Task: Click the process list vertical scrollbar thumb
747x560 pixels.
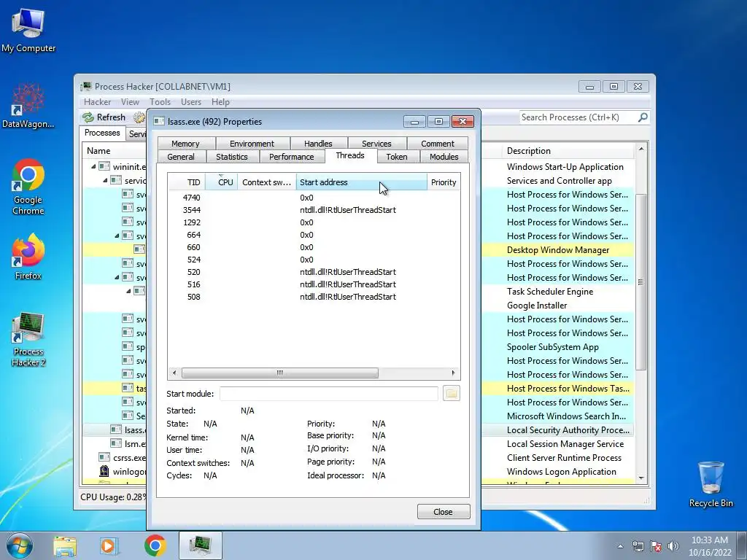Action: click(640, 282)
